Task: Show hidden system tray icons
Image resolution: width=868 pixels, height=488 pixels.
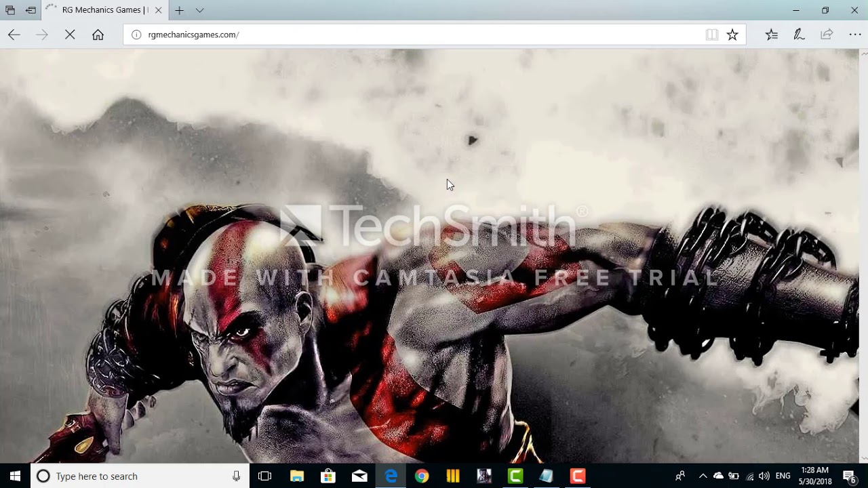Action: pyautogui.click(x=703, y=476)
